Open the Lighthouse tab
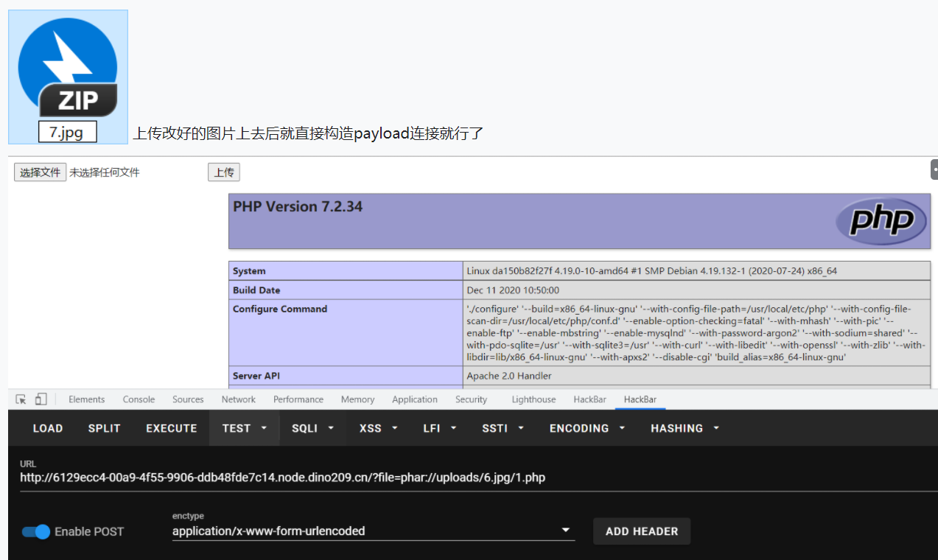Viewport: 938px width, 560px height. 533,399
